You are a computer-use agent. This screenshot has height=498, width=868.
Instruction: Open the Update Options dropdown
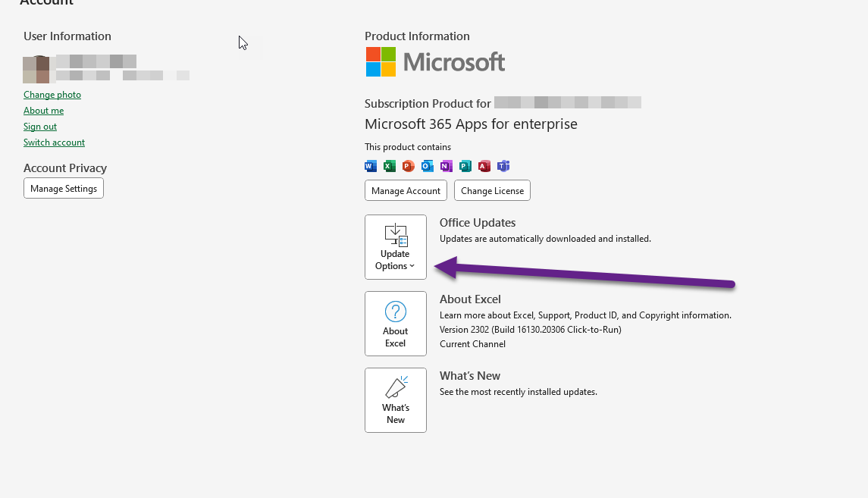tap(396, 247)
